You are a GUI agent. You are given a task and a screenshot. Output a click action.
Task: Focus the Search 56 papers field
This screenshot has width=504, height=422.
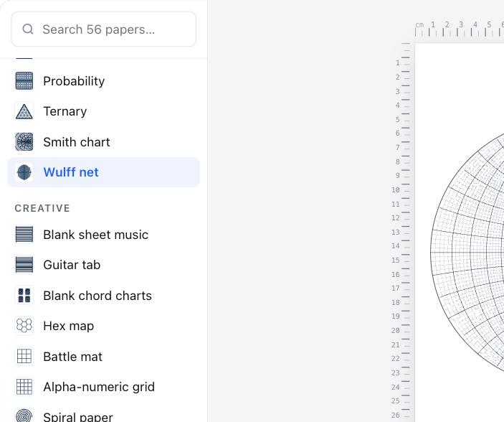point(103,29)
